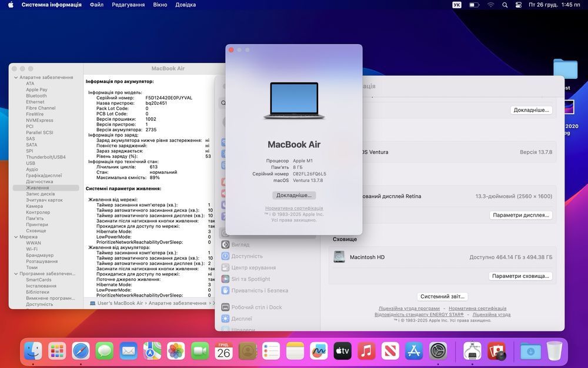
Task: Open Notes app in the Dock
Action: 295,351
